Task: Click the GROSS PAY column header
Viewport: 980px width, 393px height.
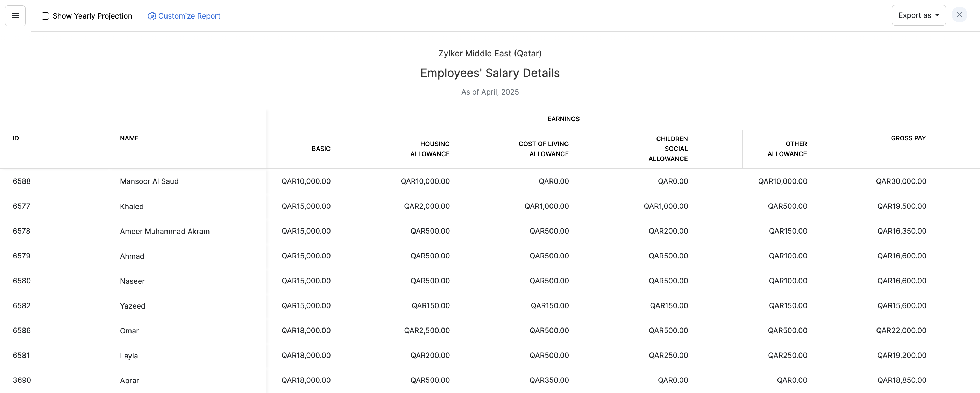Action: pos(908,138)
